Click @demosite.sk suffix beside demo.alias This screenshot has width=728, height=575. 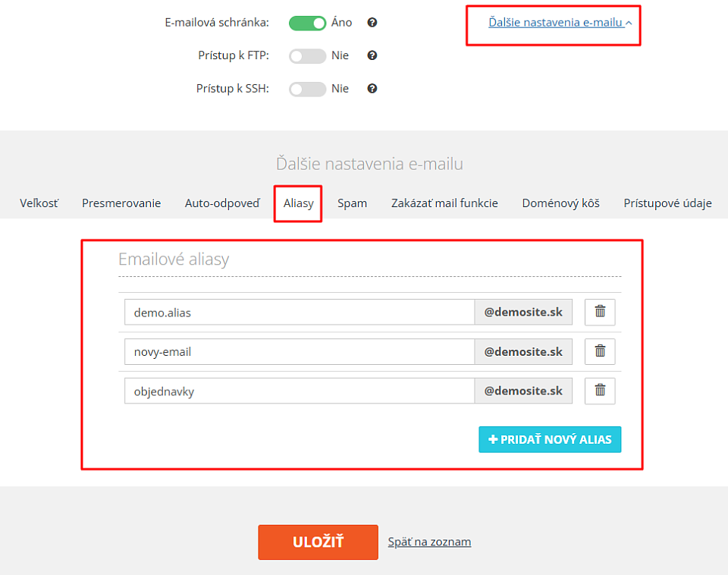coord(523,312)
